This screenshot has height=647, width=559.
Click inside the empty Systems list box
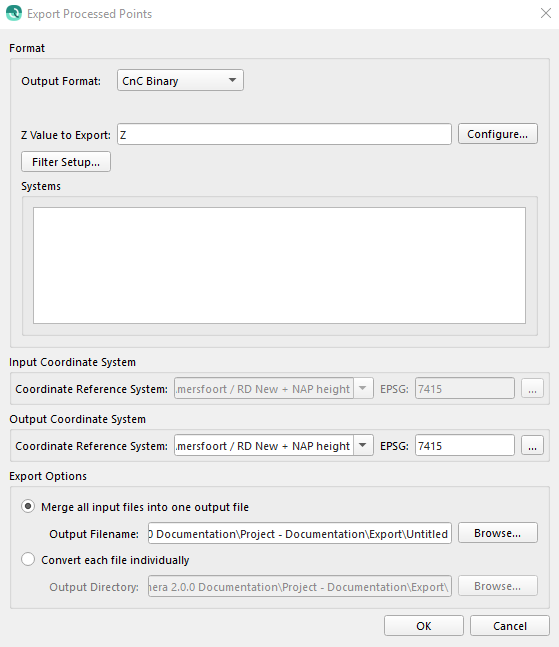[x=279, y=265]
